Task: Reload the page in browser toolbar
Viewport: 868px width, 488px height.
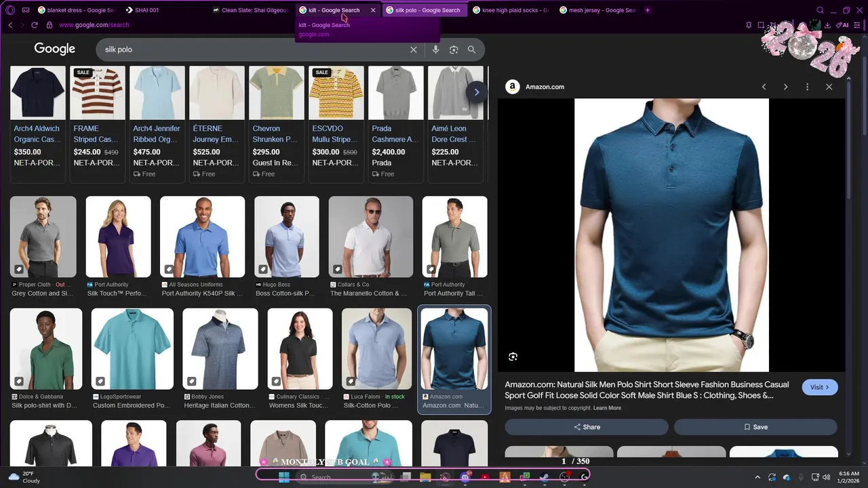Action: [x=34, y=25]
